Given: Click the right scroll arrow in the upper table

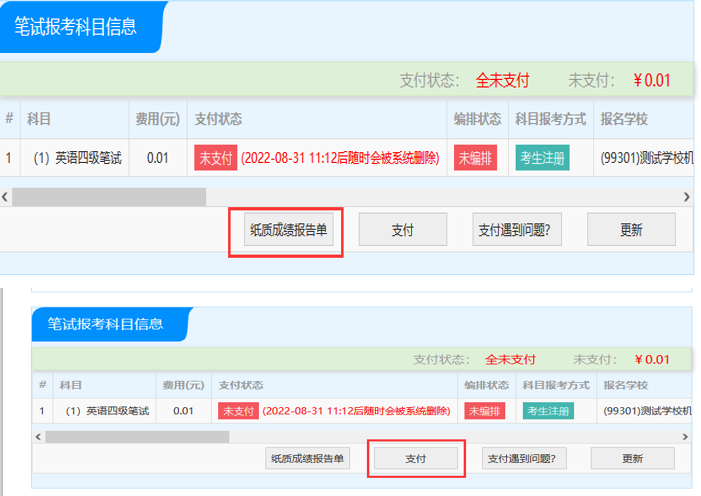Looking at the screenshot, I should [686, 197].
